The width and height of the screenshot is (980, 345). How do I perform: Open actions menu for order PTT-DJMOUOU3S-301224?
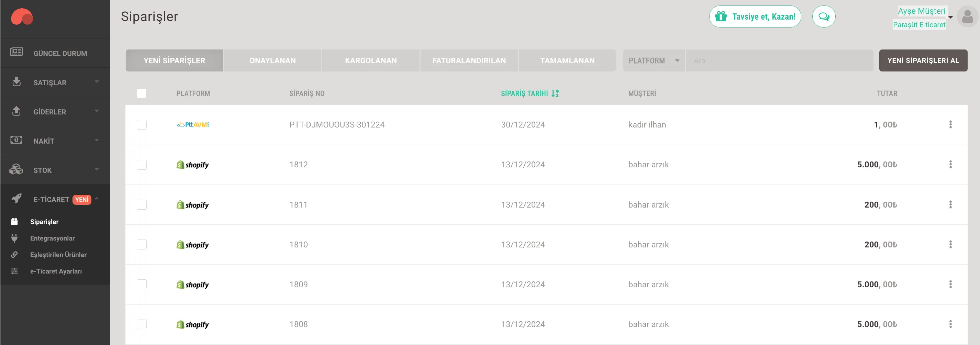(950, 125)
